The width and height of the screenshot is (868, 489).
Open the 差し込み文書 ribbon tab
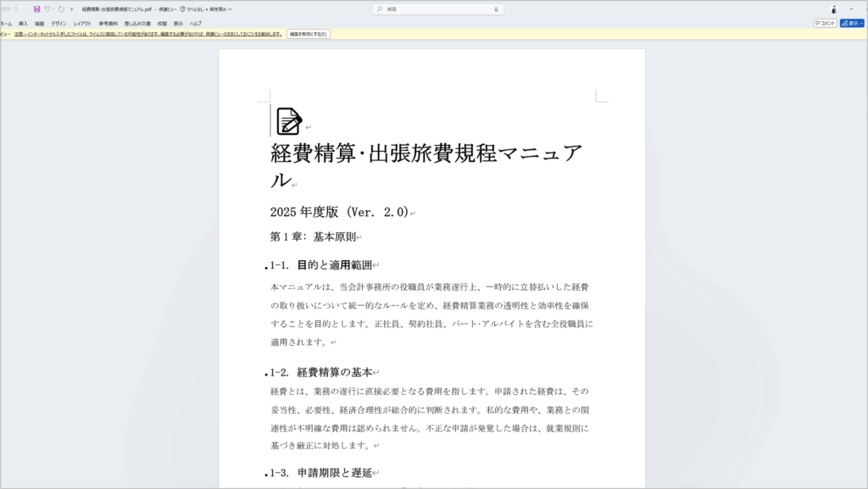(x=137, y=24)
